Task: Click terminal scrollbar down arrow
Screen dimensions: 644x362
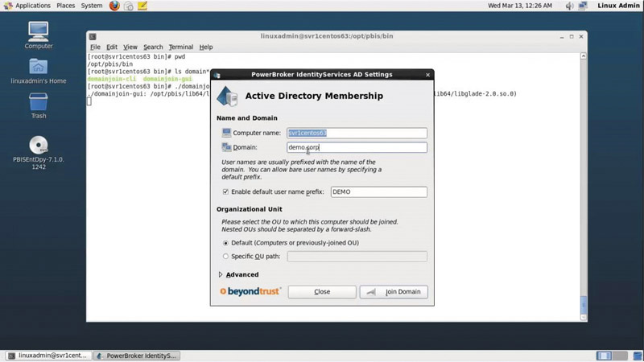Action: 583,317
